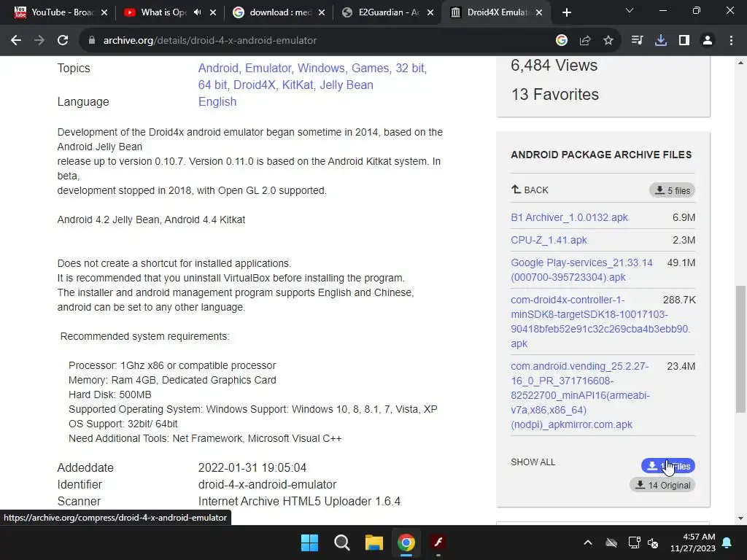Open cloud sync tray icon

[x=611, y=542]
